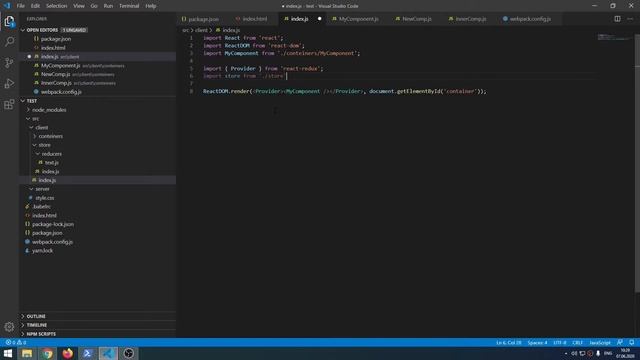Open the Search view in activity bar
Screen dimensions: 640x360
[x=9, y=42]
